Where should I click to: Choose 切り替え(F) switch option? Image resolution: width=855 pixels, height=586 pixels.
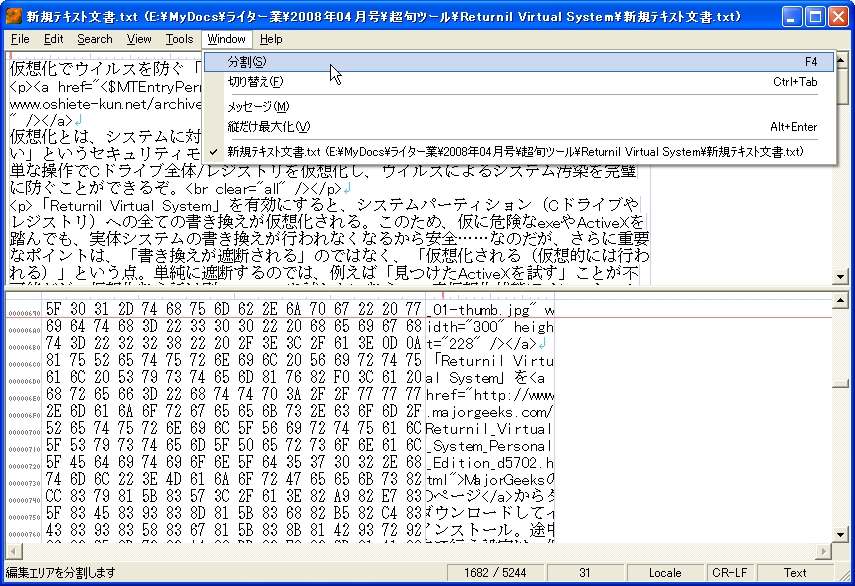click(x=519, y=82)
